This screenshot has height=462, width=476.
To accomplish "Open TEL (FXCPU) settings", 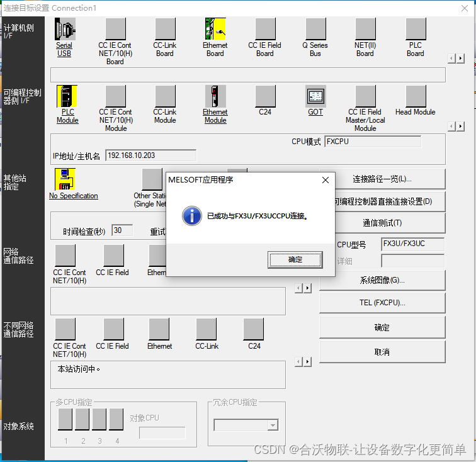I will coord(382,303).
